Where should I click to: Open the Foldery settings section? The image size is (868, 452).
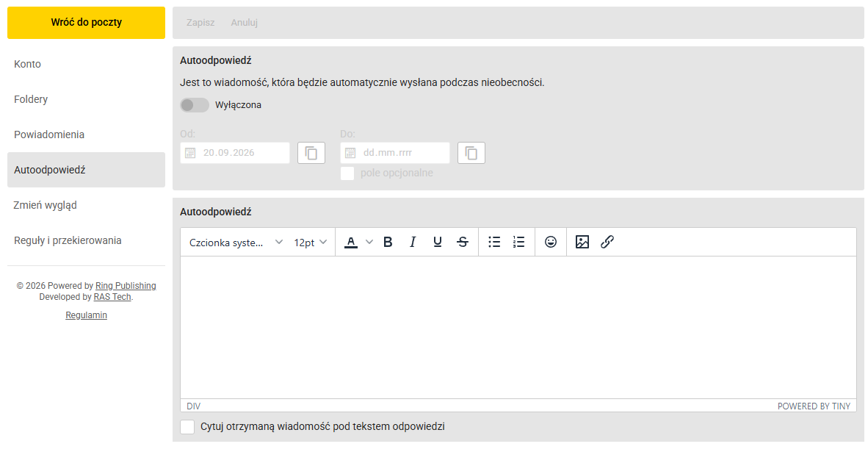point(87,99)
